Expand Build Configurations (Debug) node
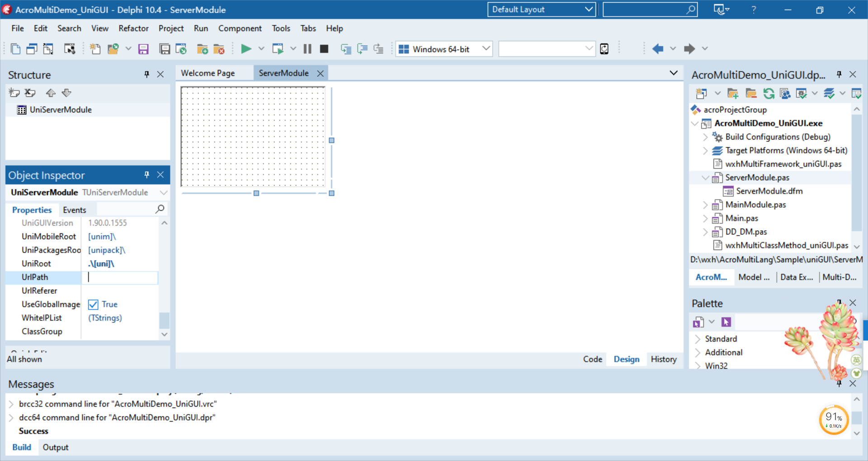868x461 pixels. (x=705, y=136)
